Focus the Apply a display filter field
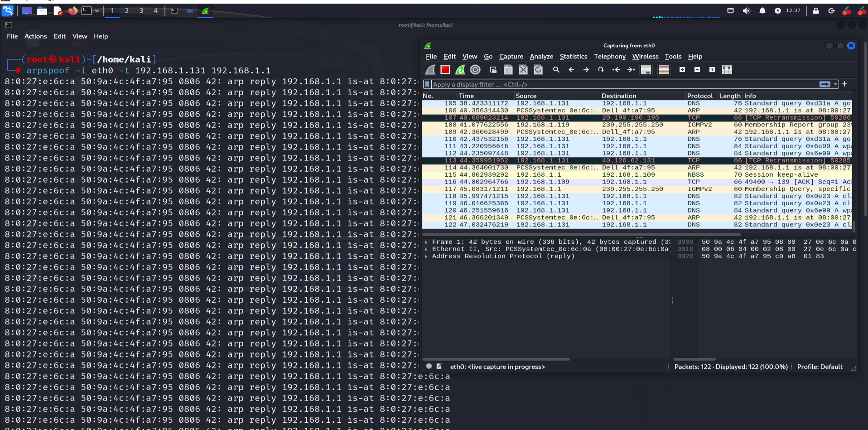The image size is (868, 430). 624,84
